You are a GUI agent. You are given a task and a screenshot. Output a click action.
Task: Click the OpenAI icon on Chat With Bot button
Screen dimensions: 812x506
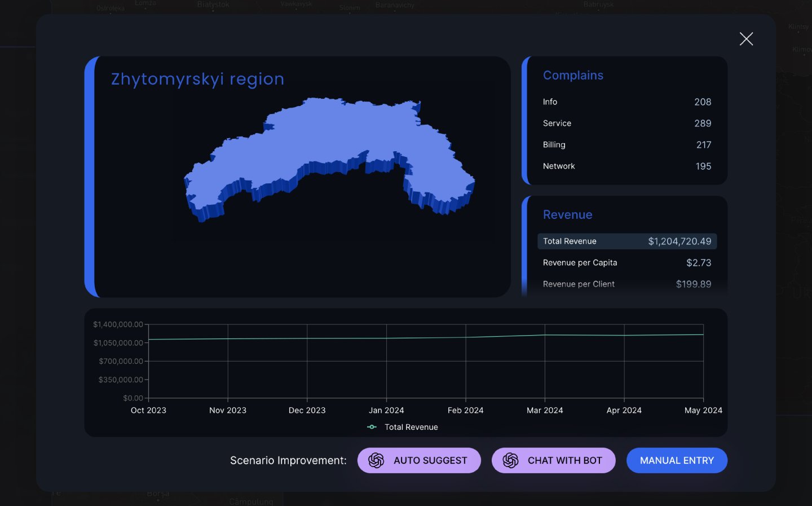pyautogui.click(x=511, y=460)
